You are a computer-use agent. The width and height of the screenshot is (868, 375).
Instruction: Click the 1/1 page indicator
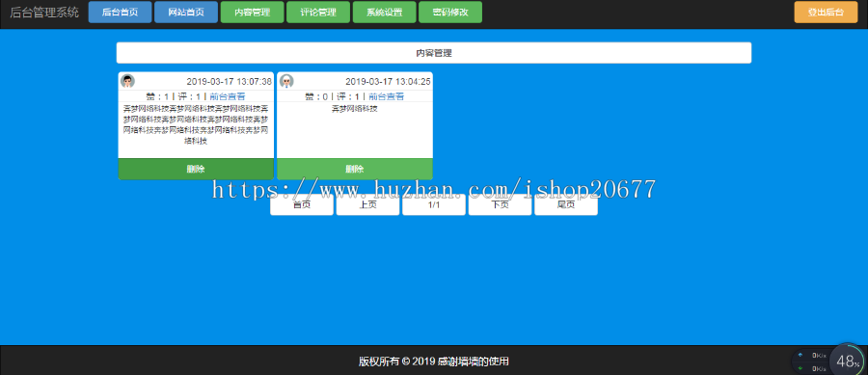point(434,205)
